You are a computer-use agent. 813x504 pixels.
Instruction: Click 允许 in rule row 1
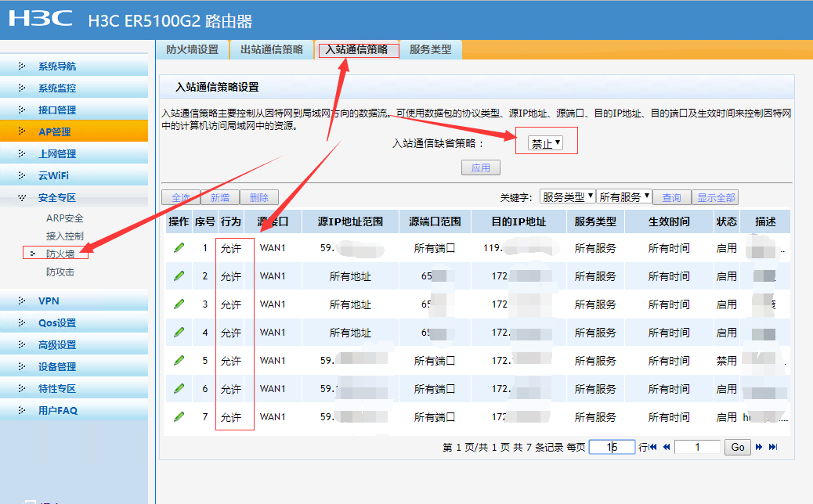pyautogui.click(x=231, y=248)
